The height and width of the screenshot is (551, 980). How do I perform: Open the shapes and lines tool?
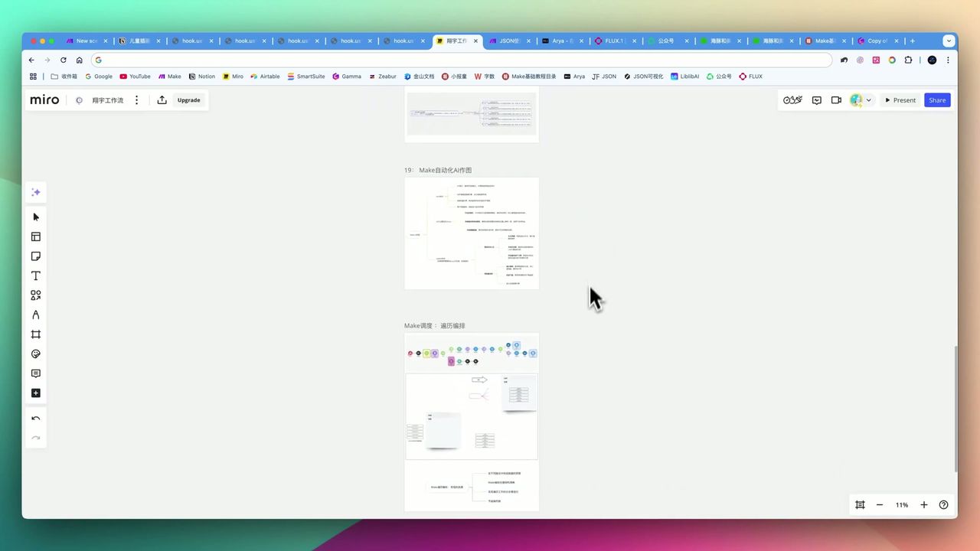(35, 295)
